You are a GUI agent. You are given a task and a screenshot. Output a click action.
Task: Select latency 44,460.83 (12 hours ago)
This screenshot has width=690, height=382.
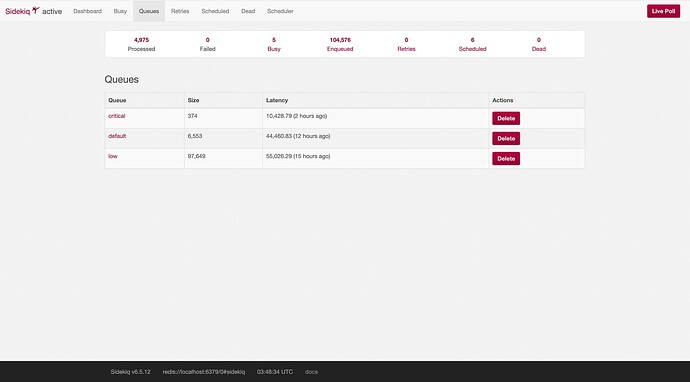click(x=298, y=136)
